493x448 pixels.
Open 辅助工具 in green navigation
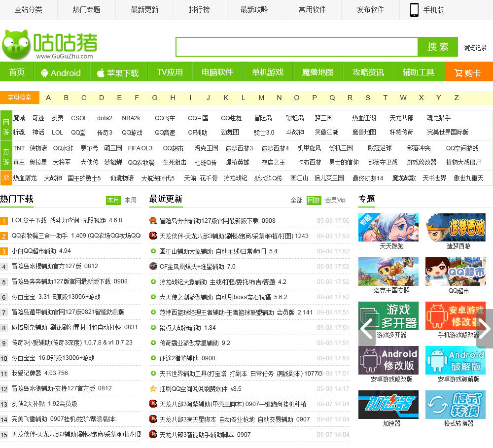[x=419, y=72]
